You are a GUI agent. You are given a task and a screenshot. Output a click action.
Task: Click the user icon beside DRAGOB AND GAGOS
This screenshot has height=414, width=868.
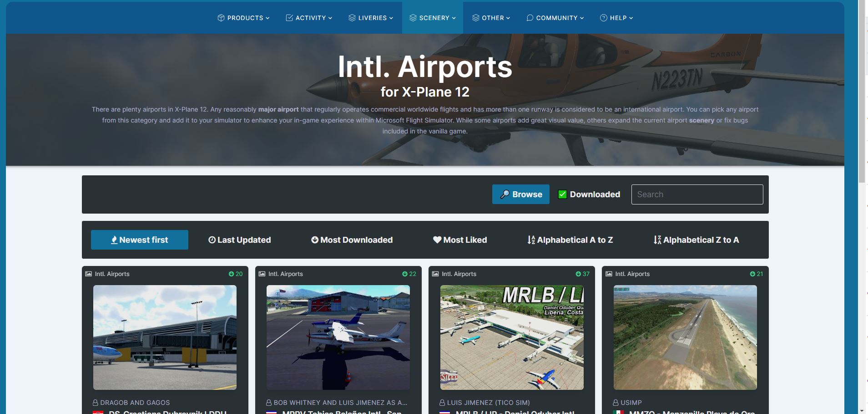[x=96, y=403]
